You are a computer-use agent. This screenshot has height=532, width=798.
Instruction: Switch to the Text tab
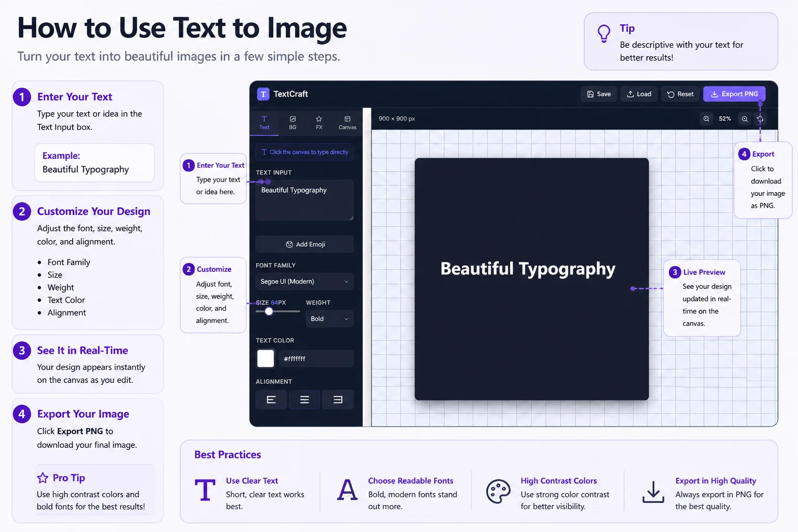(264, 123)
